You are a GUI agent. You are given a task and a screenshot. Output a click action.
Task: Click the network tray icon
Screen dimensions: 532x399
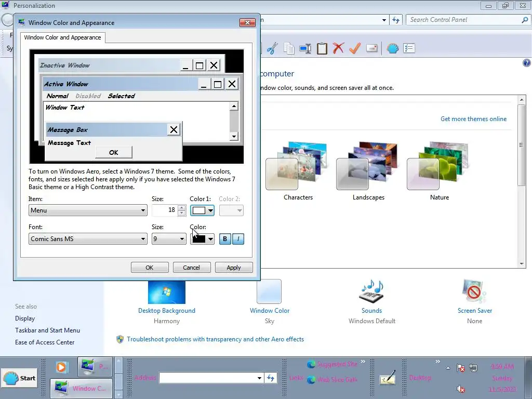point(473,368)
